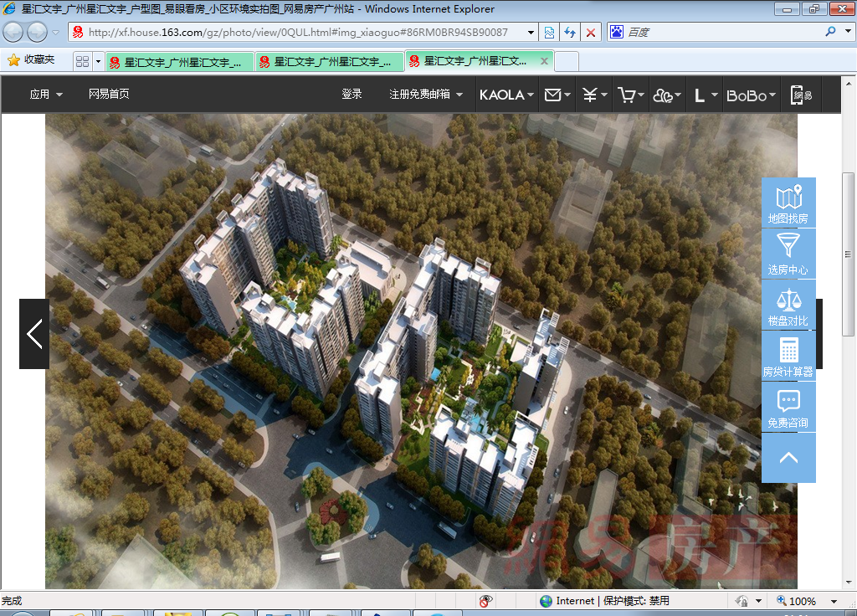Expand the 注册免费邮箱 dropdown

[425, 95]
